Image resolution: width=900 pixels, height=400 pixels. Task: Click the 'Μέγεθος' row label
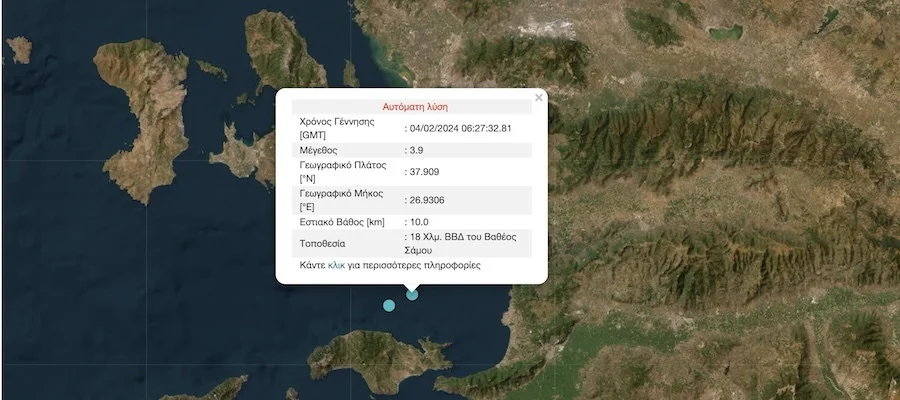click(321, 150)
